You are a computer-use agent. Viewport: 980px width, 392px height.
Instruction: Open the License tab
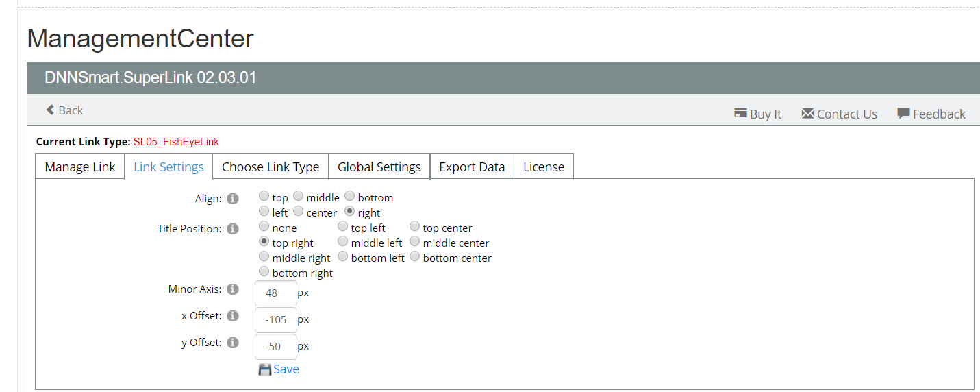tap(544, 167)
